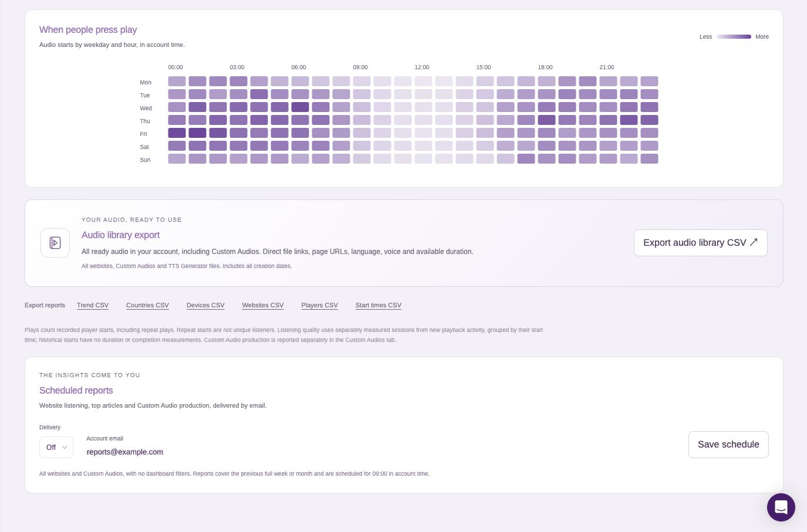Image resolution: width=807 pixels, height=532 pixels.
Task: Click the reports@example.com account email field
Action: click(125, 452)
